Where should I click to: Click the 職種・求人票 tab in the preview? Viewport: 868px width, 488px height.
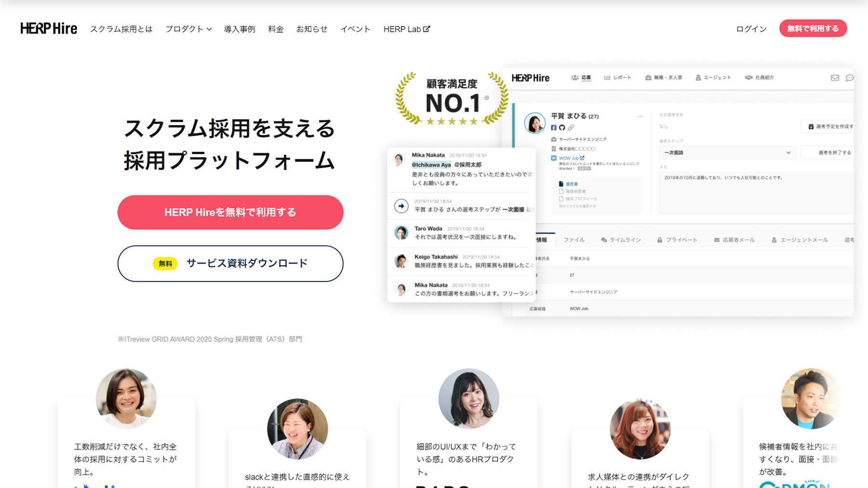[x=664, y=78]
